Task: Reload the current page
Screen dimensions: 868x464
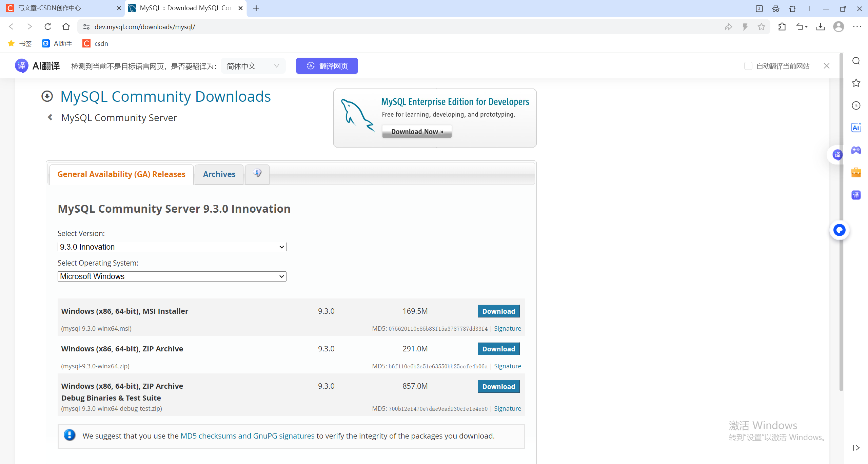Action: click(x=48, y=26)
